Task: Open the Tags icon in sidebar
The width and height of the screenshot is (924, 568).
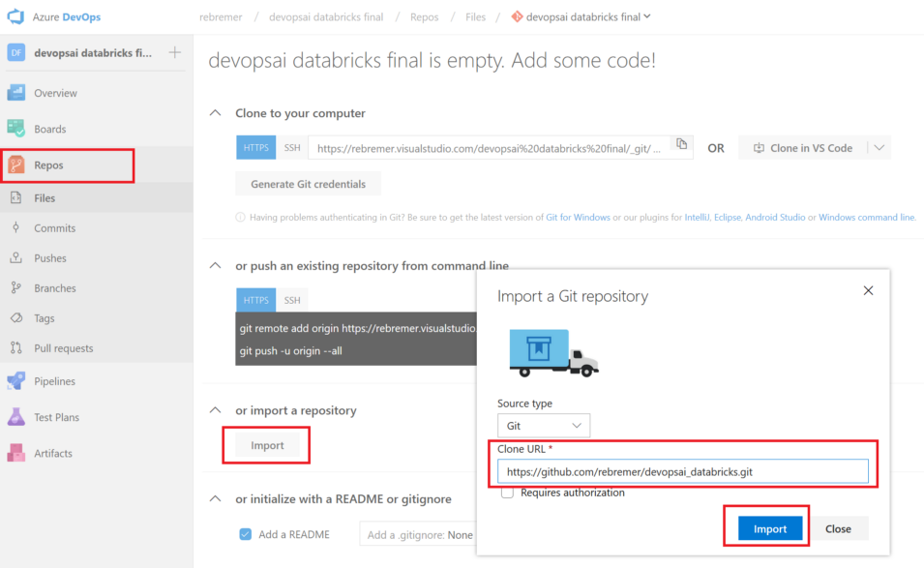Action: 15,318
